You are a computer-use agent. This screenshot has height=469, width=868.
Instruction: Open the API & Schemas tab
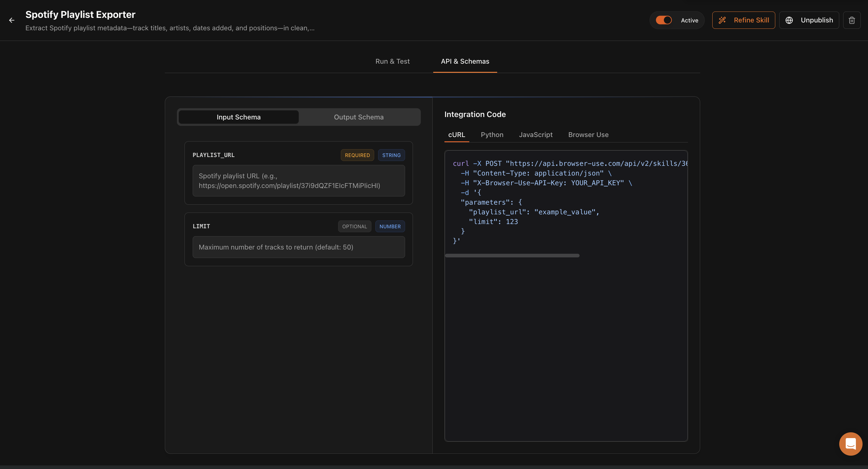click(465, 61)
